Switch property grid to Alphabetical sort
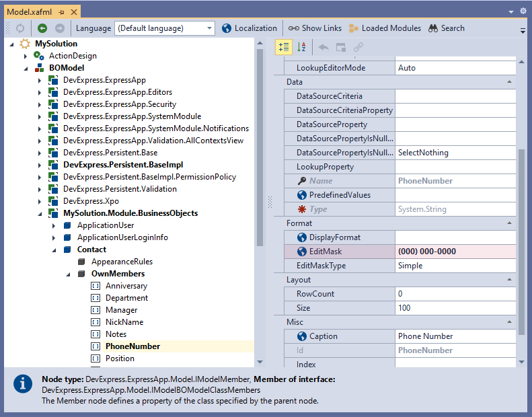This screenshot has height=417, width=532. (x=301, y=47)
